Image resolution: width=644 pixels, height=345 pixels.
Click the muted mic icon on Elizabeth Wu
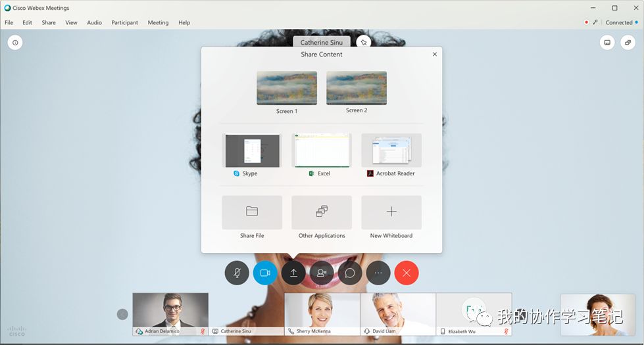tap(506, 331)
